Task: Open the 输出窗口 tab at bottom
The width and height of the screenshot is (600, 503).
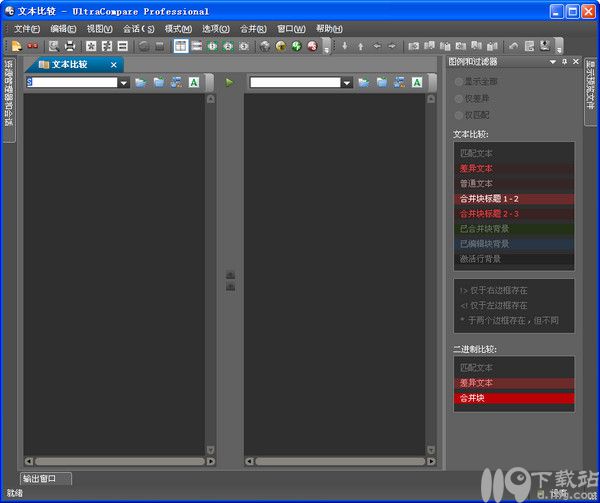Action: pos(45,479)
